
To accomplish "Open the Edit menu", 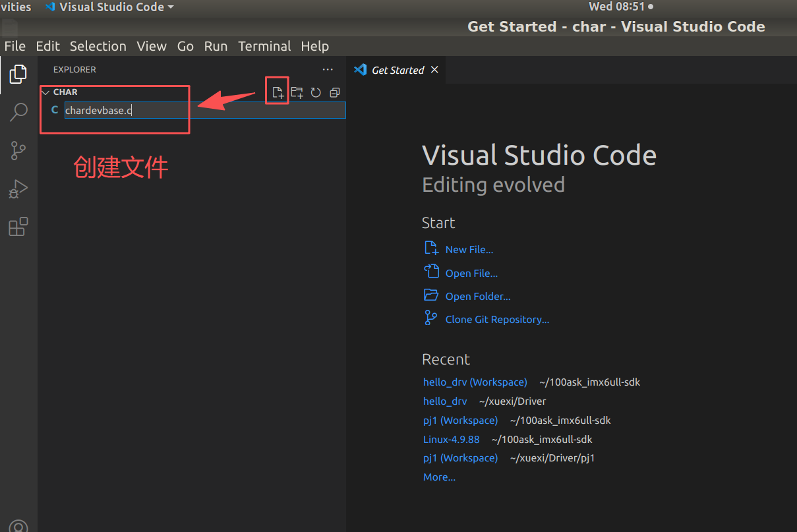I will (47, 46).
